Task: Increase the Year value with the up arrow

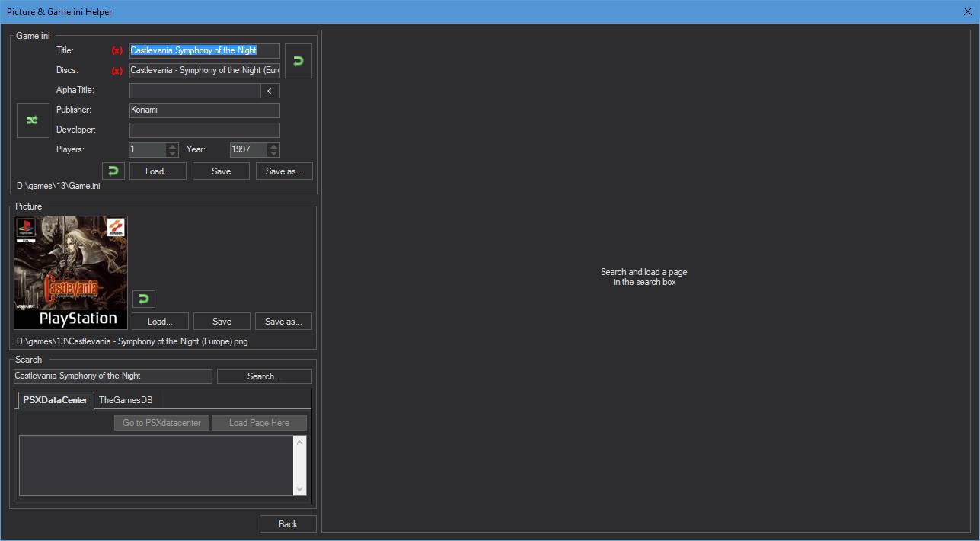Action: pos(274,146)
